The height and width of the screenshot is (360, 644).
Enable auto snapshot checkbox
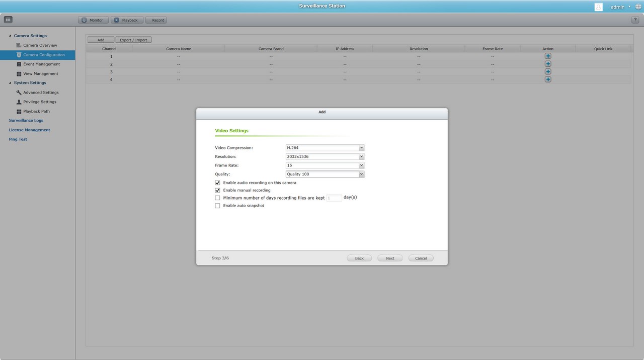(x=217, y=206)
